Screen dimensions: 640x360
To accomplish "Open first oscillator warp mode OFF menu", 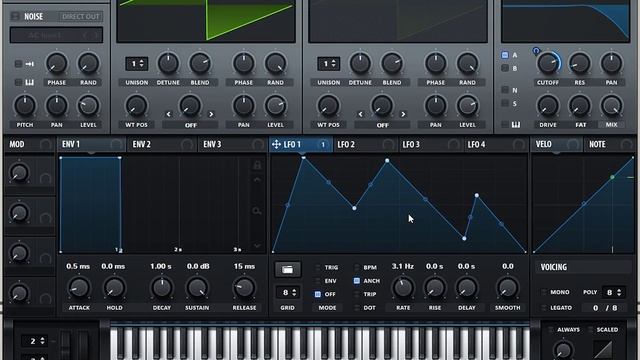I will 190,125.
